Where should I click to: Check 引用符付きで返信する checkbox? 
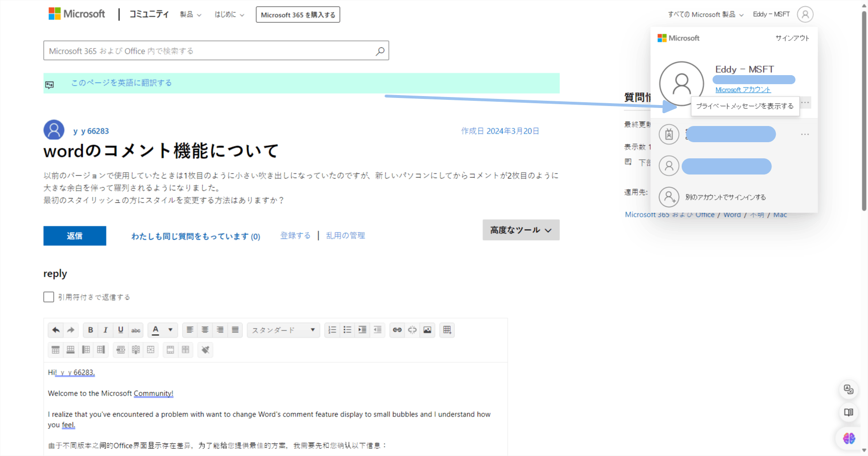48,297
